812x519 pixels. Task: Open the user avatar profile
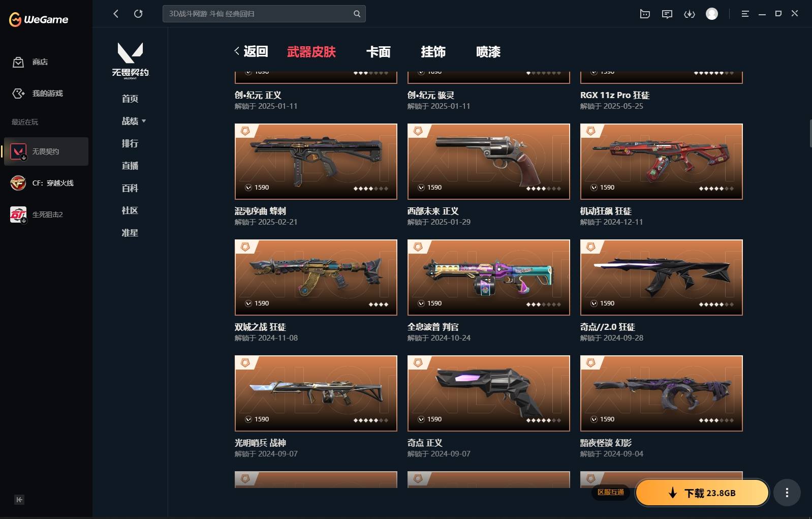(712, 14)
